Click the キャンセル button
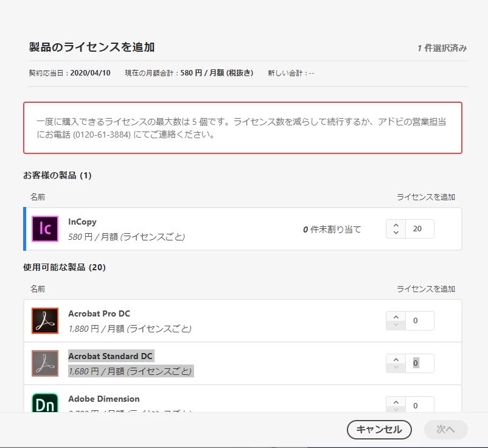The height and width of the screenshot is (448, 488). point(379,430)
